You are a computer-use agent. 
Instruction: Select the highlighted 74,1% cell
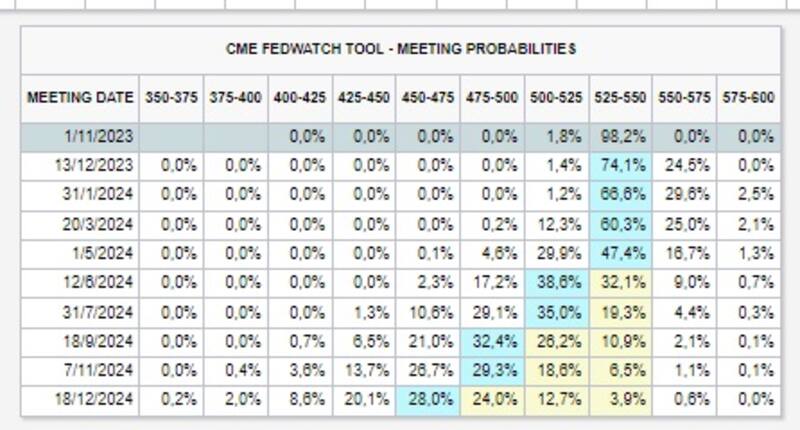pyautogui.click(x=621, y=165)
